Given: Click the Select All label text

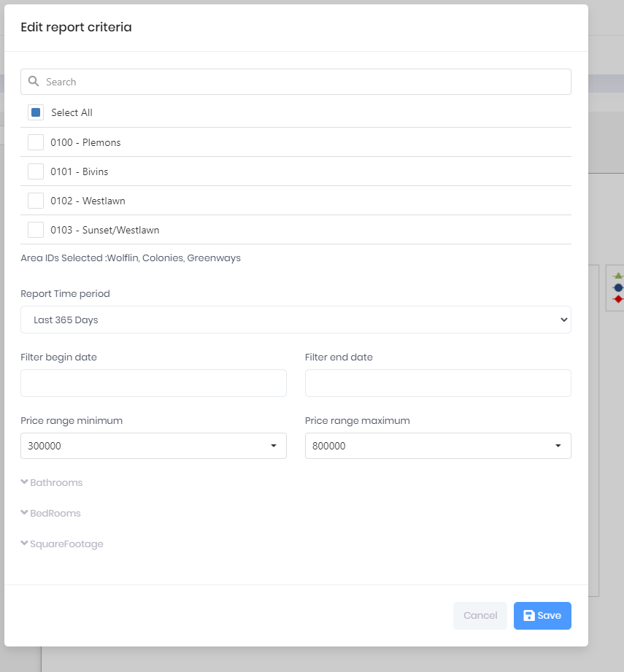Looking at the screenshot, I should tap(72, 112).
